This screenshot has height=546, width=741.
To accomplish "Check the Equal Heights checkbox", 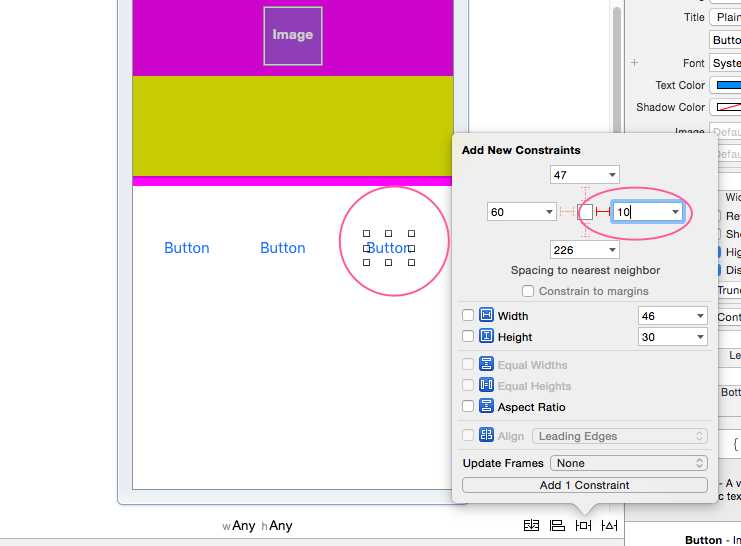I will [467, 385].
